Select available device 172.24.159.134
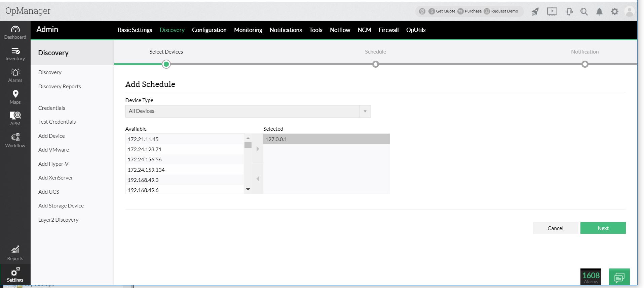The width and height of the screenshot is (644, 288). coord(185,170)
